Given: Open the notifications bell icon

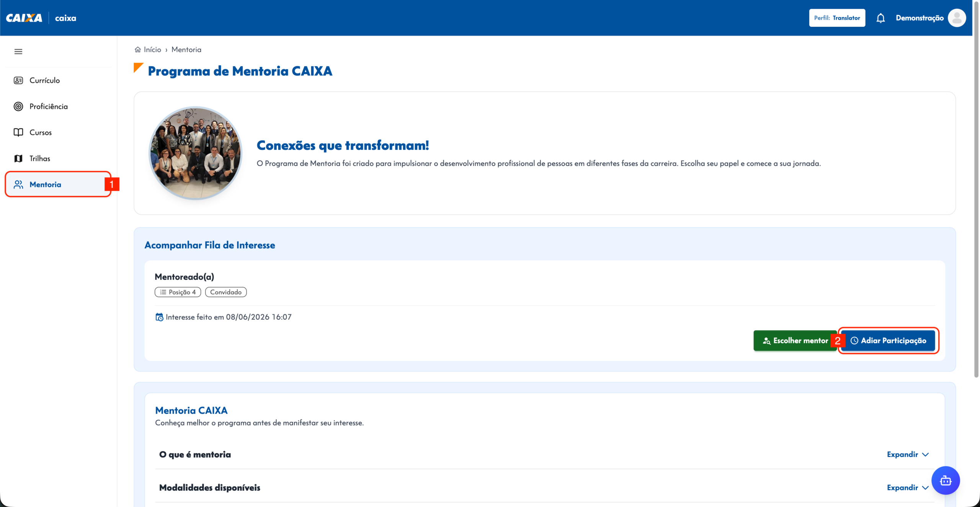Looking at the screenshot, I should pyautogui.click(x=880, y=18).
